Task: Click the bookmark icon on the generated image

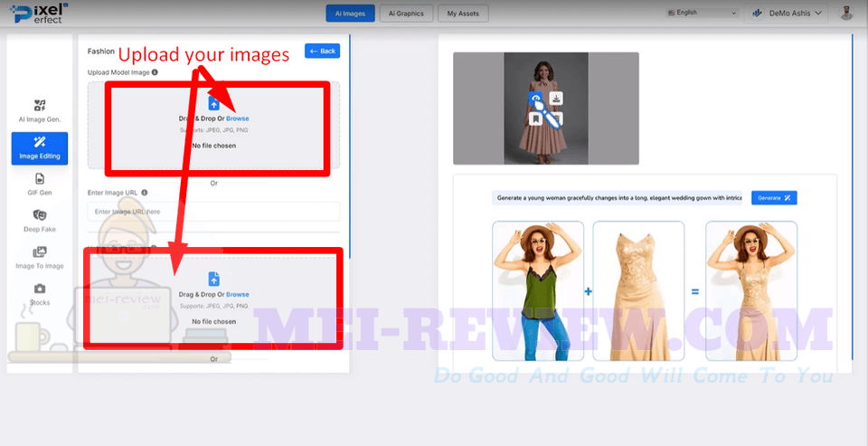Action: pyautogui.click(x=535, y=119)
